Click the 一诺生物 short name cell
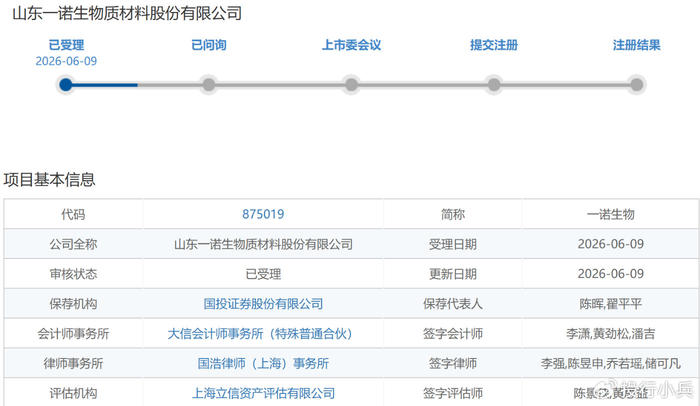 pos(610,214)
